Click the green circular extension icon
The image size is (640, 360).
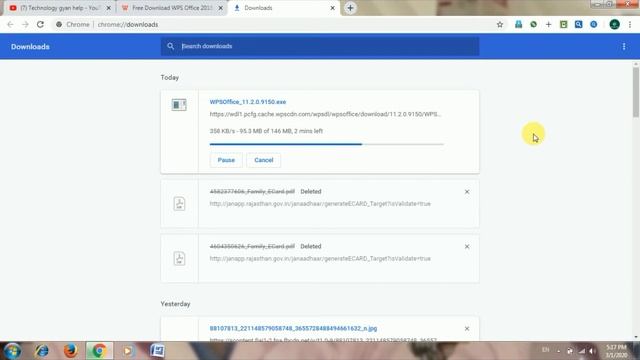[533, 24]
